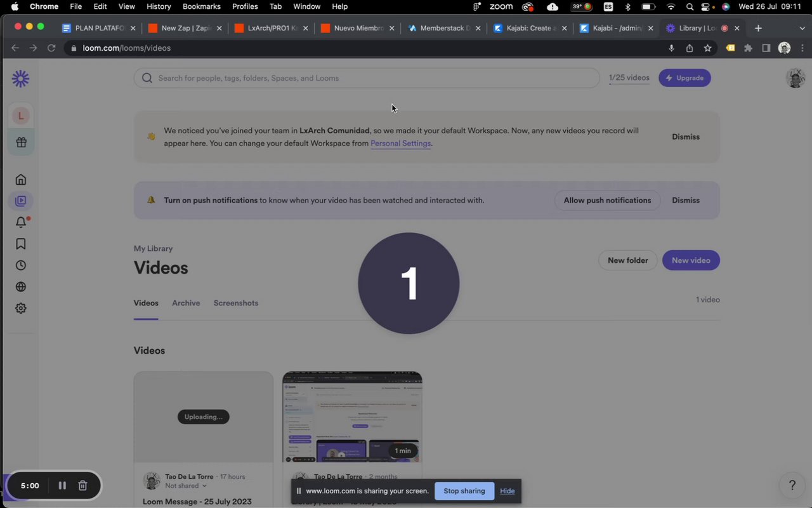Switch to the Archive tab
The width and height of the screenshot is (812, 508).
186,303
